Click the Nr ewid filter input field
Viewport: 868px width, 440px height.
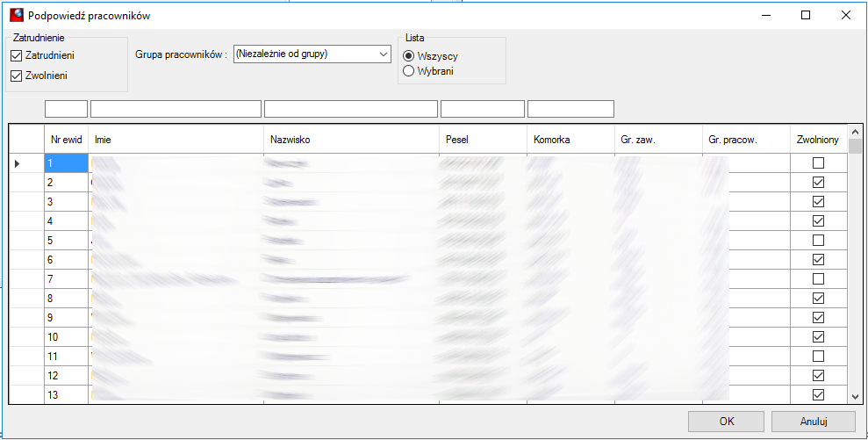click(x=66, y=109)
